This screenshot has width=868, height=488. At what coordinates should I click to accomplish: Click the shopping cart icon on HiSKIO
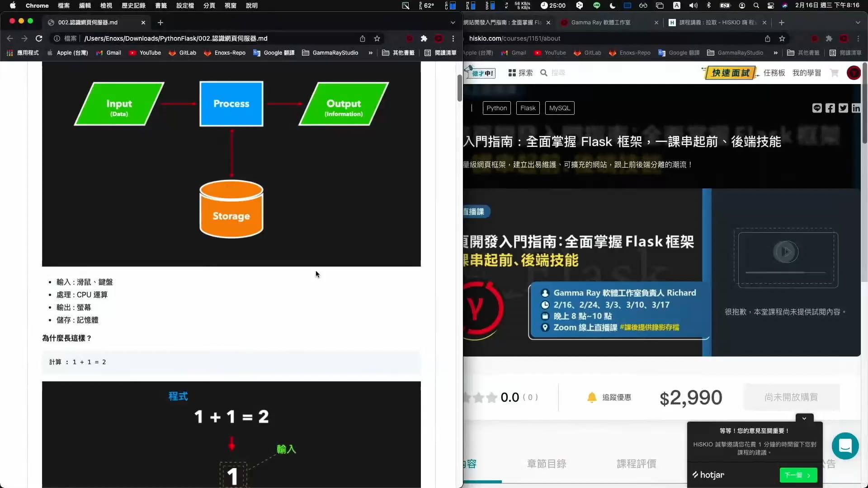pyautogui.click(x=834, y=73)
